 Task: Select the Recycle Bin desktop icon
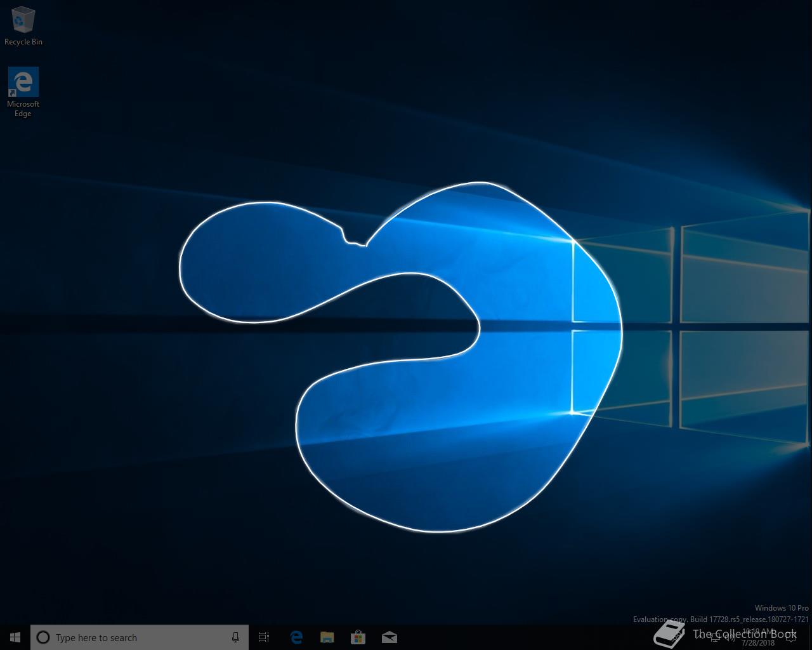click(23, 27)
